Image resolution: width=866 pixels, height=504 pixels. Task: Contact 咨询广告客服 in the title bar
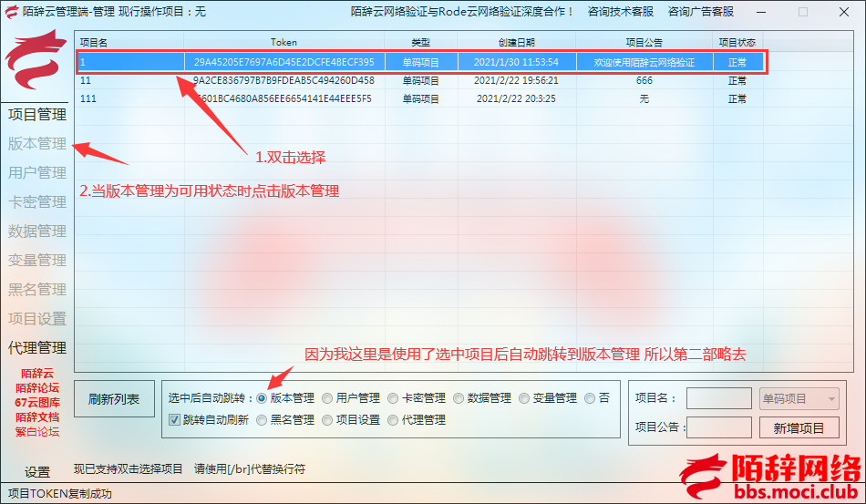point(701,12)
